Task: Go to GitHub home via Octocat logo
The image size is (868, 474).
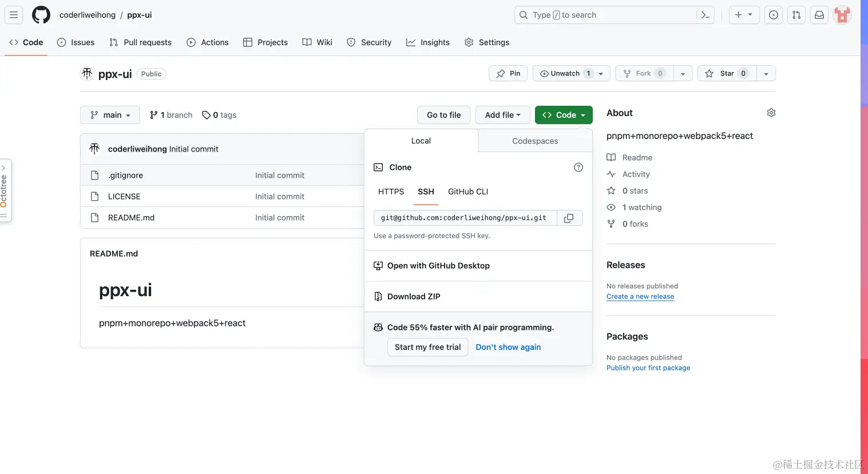Action: (41, 15)
